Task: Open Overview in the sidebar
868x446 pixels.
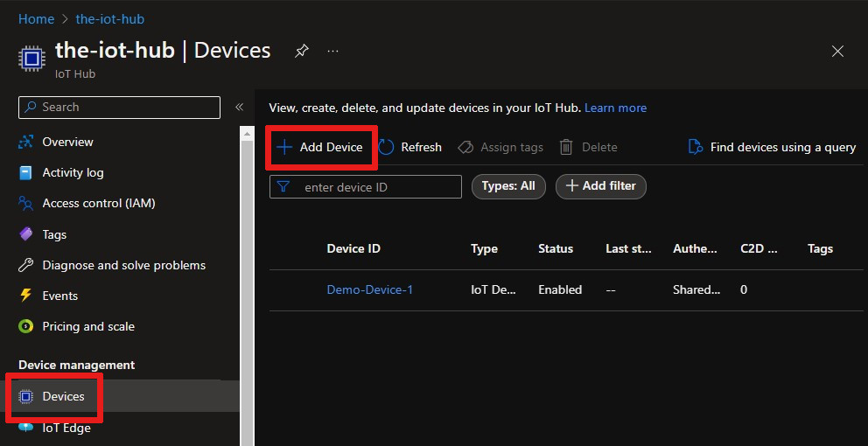Action: tap(67, 143)
